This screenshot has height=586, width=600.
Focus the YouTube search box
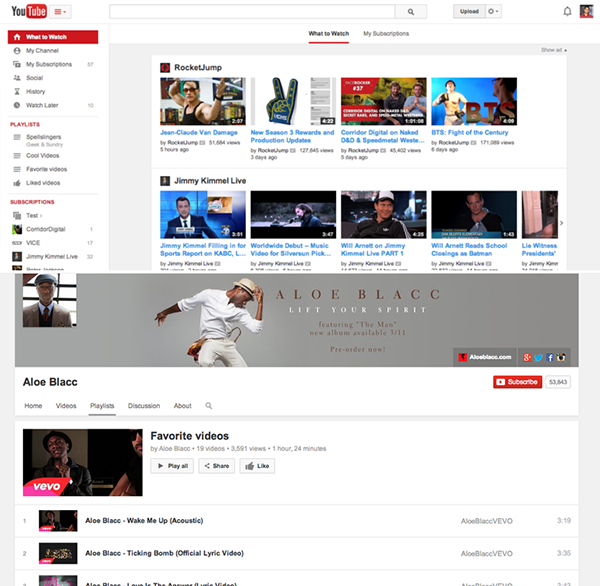coord(252,11)
